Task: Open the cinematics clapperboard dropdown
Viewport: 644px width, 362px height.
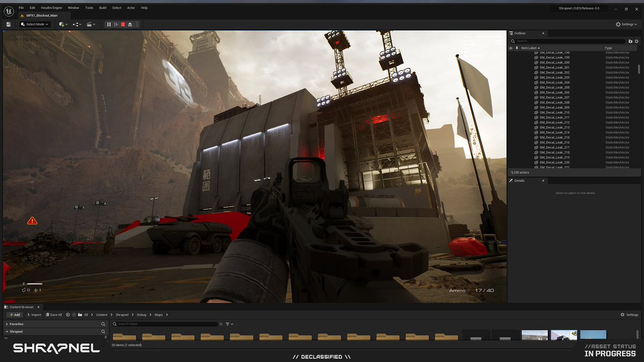Action: pyautogui.click(x=91, y=24)
